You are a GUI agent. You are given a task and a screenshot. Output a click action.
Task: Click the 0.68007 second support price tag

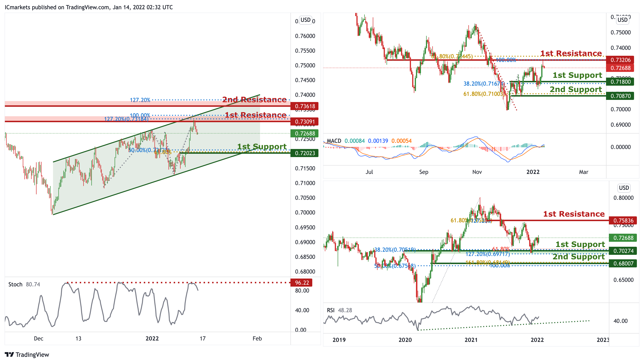(x=623, y=264)
